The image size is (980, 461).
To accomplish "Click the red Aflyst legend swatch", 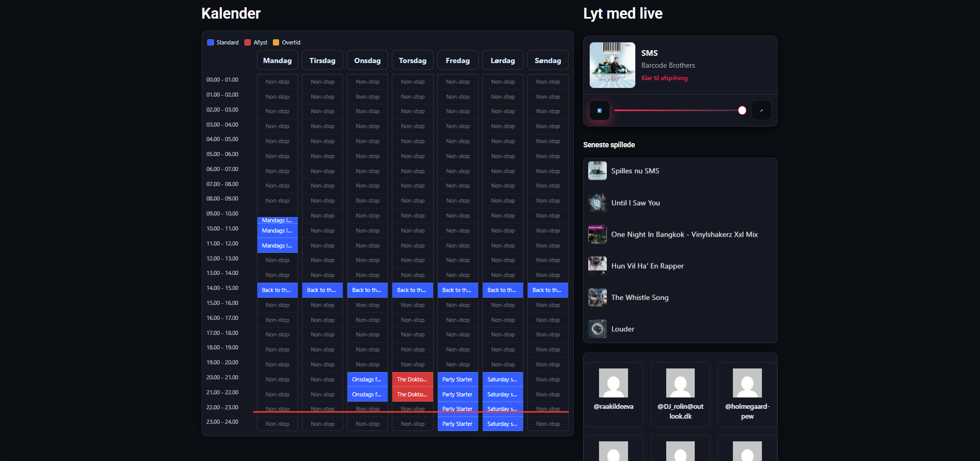I will tap(248, 42).
